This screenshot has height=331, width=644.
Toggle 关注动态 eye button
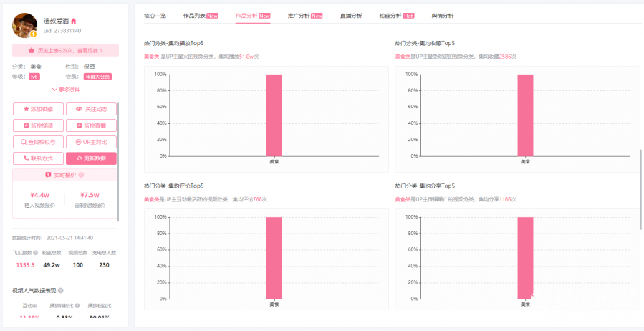click(91, 109)
